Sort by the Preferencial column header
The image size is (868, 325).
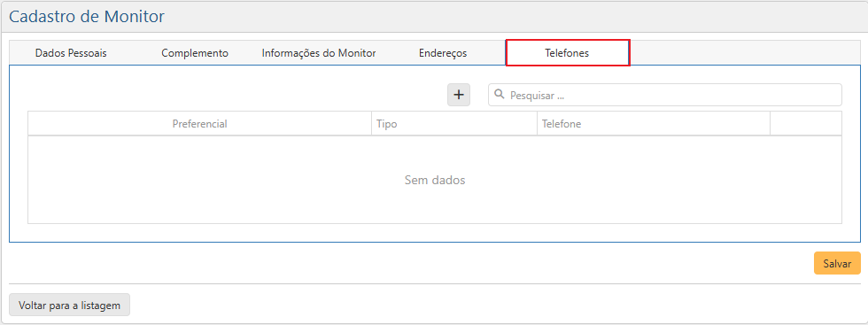[x=200, y=123]
